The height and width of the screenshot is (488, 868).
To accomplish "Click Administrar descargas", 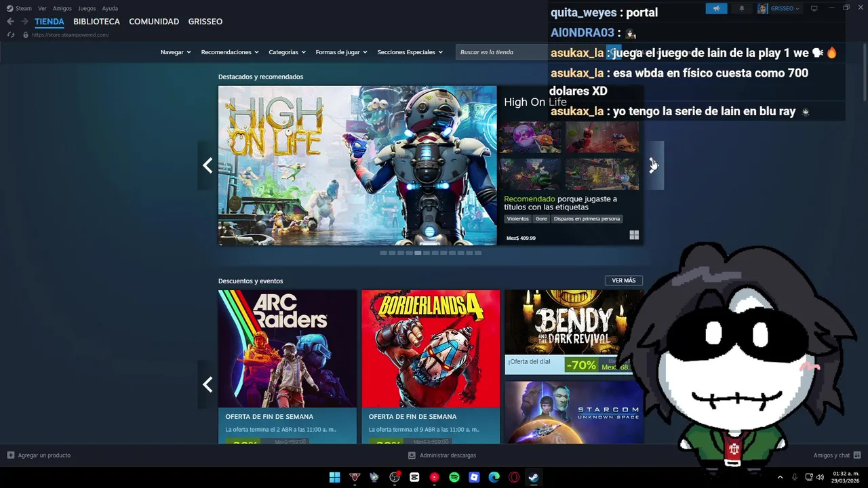I will pos(448,455).
